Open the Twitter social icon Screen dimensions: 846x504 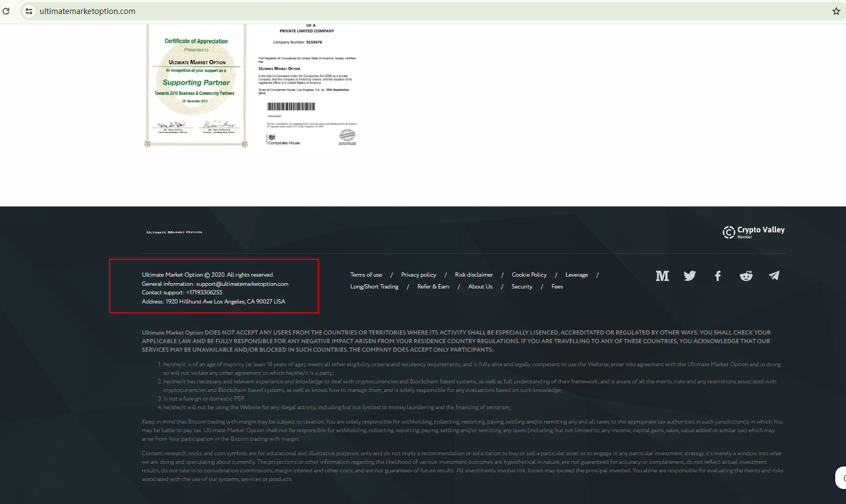coord(690,276)
